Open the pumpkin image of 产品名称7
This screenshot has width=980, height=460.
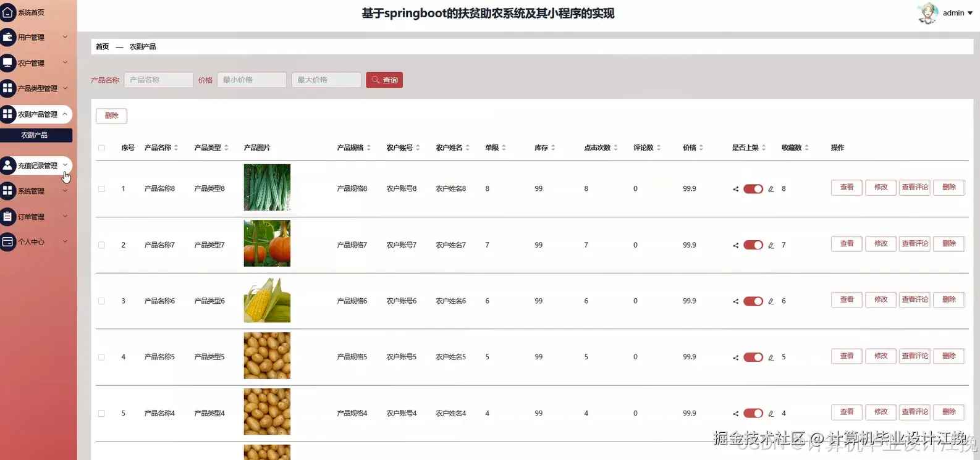267,243
